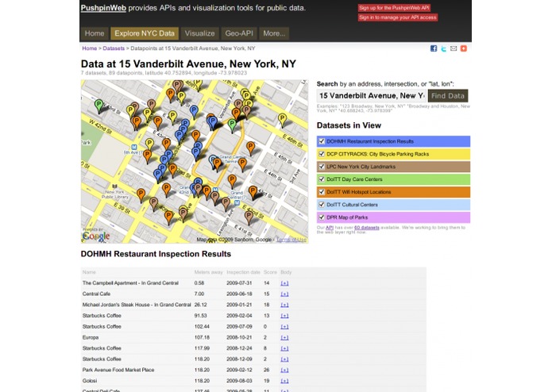The height and width of the screenshot is (392, 552).
Task: Click the Meters away column header
Action: tap(208, 272)
